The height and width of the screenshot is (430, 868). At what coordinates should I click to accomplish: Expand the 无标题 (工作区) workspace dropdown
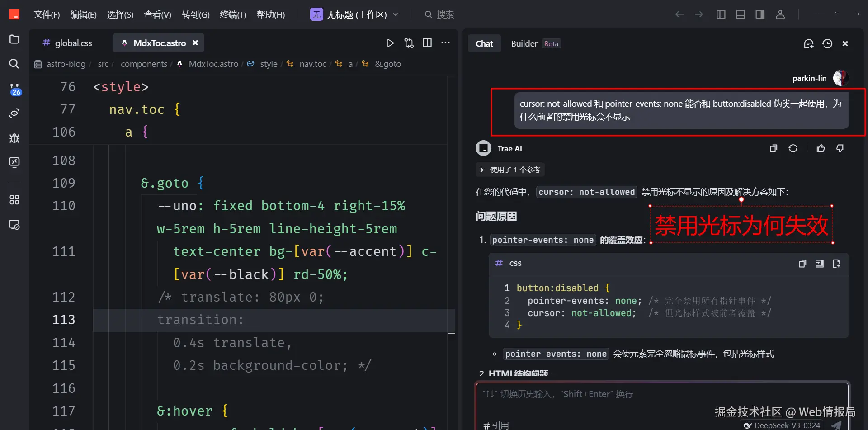[x=396, y=14]
